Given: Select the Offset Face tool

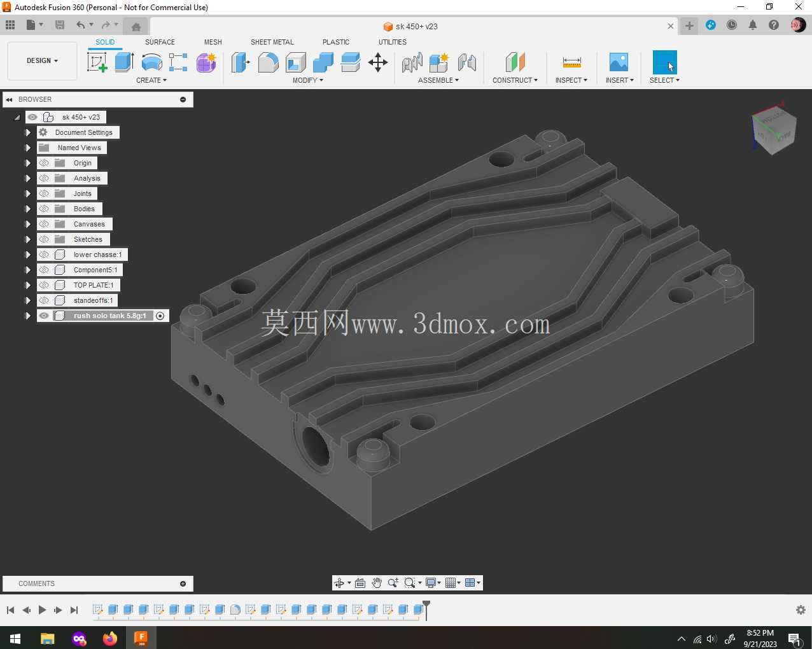Looking at the screenshot, I should (351, 62).
